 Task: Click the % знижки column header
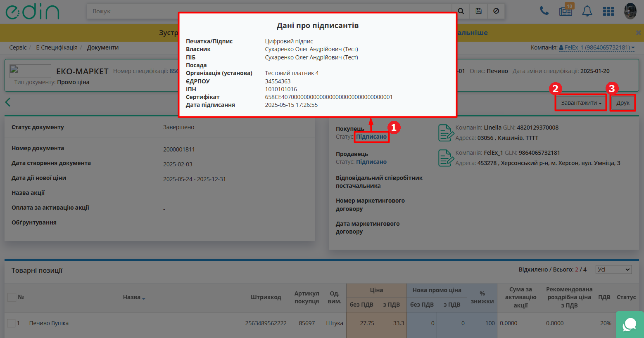point(482,297)
